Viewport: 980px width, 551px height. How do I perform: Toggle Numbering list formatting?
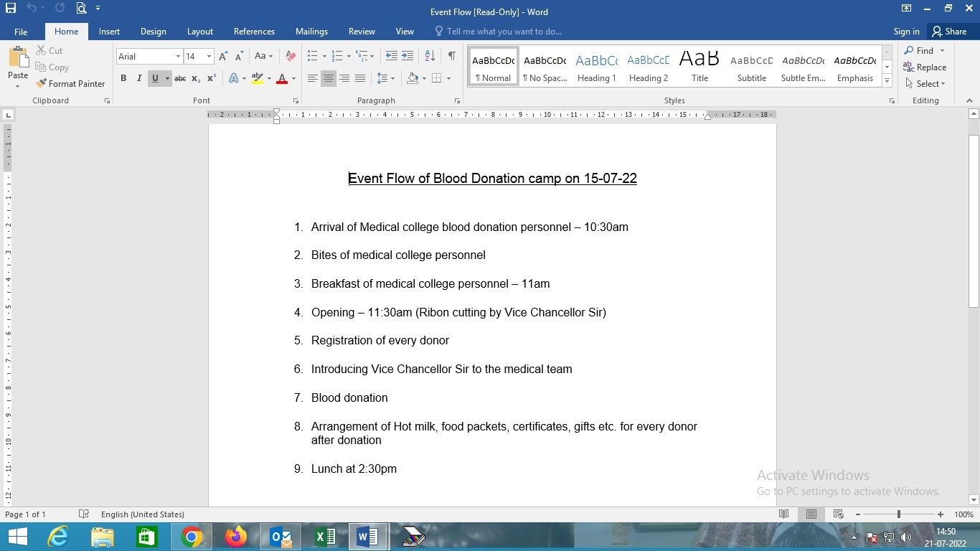pos(337,56)
